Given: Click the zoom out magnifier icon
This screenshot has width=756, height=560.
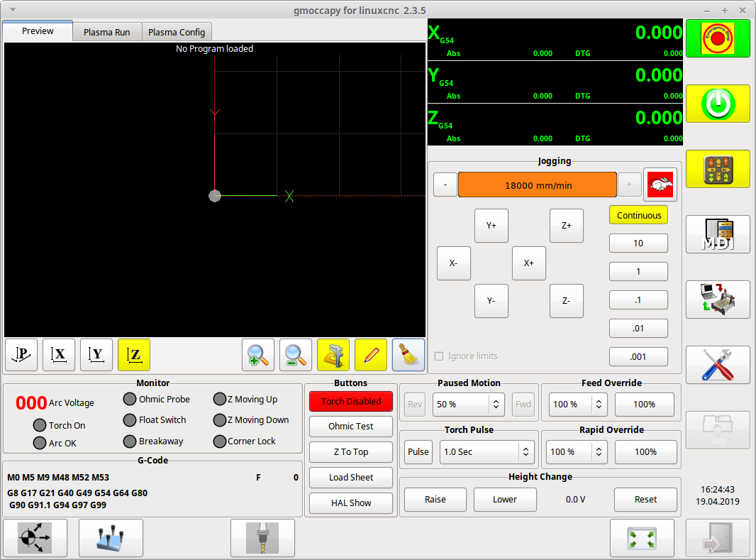Looking at the screenshot, I should [296, 355].
